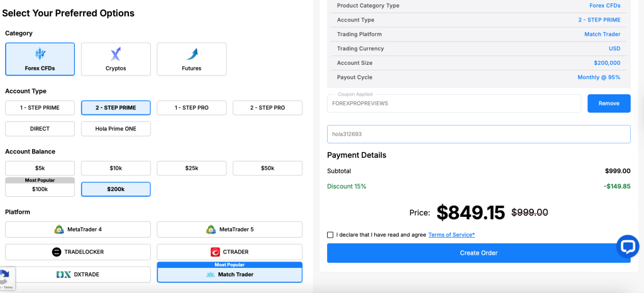Choose the $100k account balance

pos(40,189)
